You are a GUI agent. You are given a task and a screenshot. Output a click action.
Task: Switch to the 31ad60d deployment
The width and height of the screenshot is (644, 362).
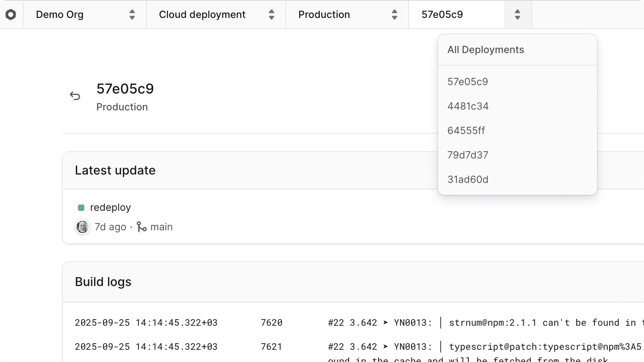(x=468, y=179)
